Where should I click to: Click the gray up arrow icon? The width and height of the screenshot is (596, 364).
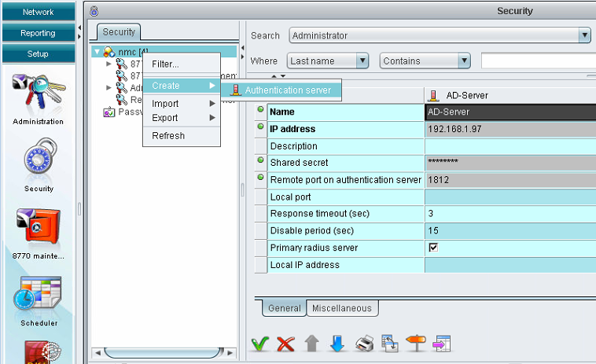click(x=311, y=344)
